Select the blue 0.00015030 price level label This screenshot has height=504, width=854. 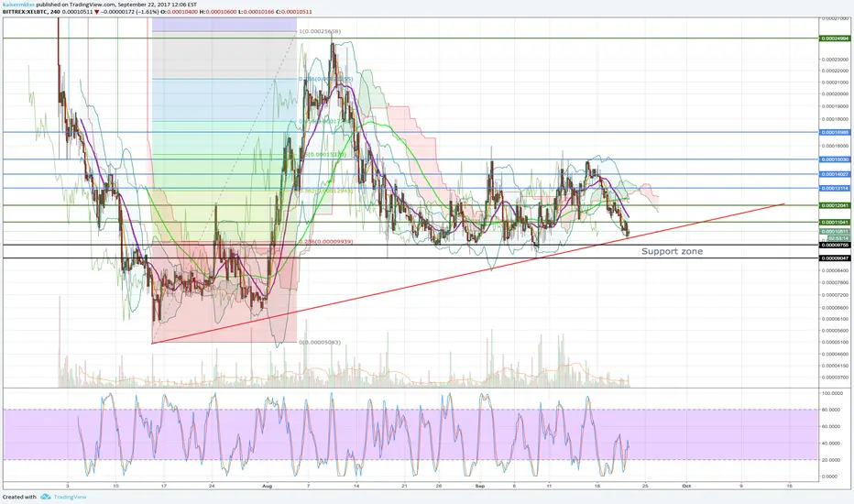click(835, 159)
